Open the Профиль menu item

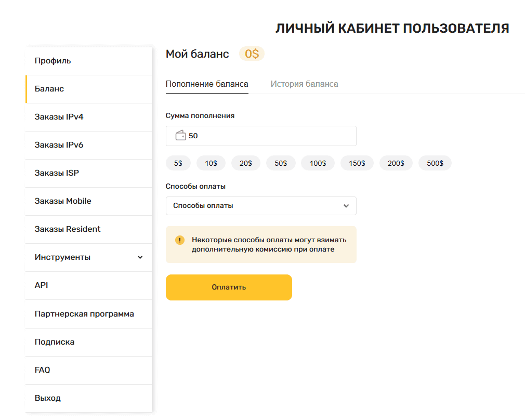(x=89, y=61)
